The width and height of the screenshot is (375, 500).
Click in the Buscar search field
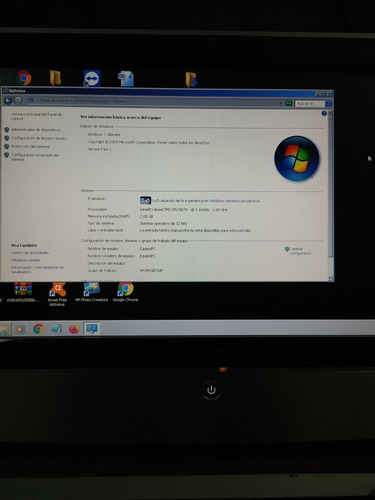[310, 104]
